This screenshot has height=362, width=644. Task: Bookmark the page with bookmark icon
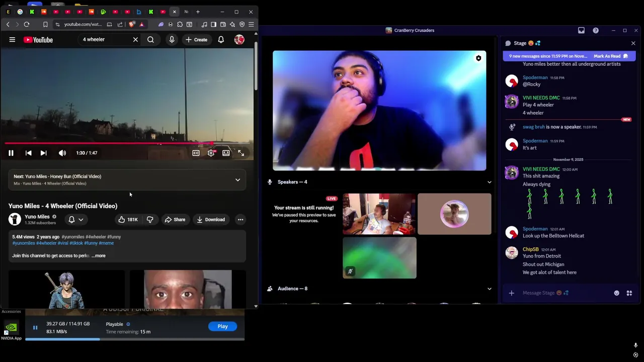[45, 24]
